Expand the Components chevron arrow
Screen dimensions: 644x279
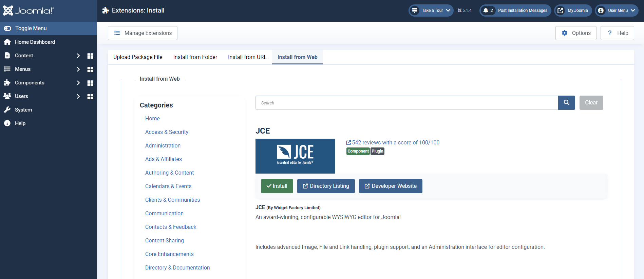coord(78,83)
